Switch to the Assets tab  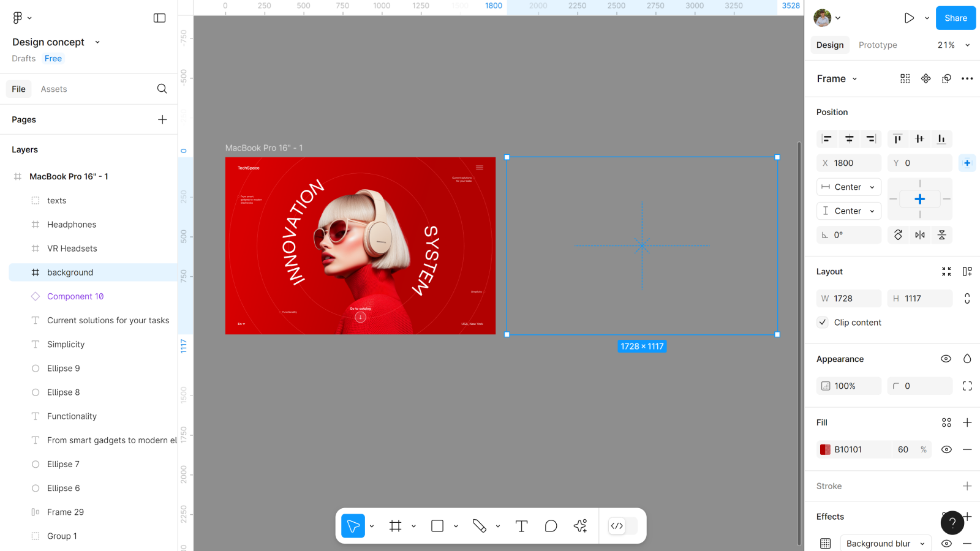pos(54,89)
